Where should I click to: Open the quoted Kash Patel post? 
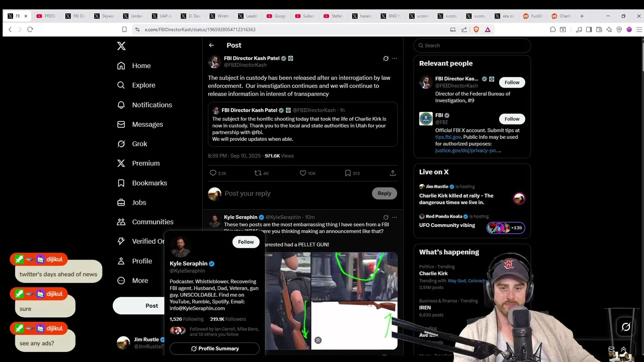click(x=303, y=125)
